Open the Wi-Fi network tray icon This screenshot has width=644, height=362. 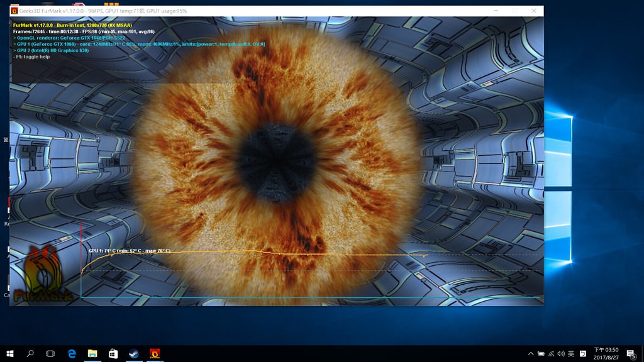click(551, 354)
